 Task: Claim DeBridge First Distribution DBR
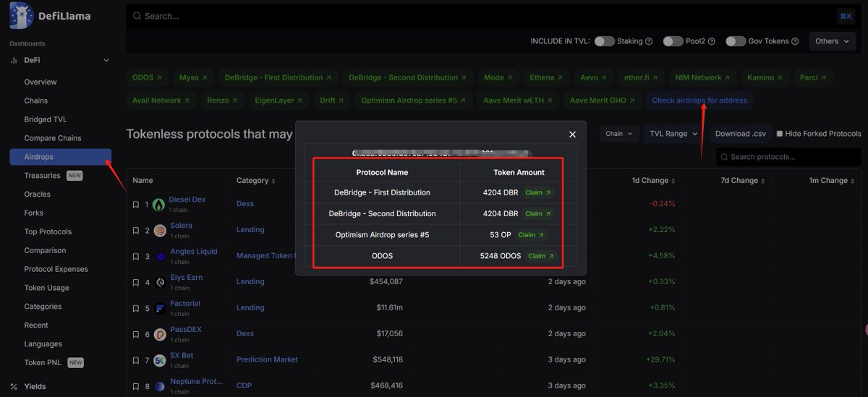coord(537,193)
